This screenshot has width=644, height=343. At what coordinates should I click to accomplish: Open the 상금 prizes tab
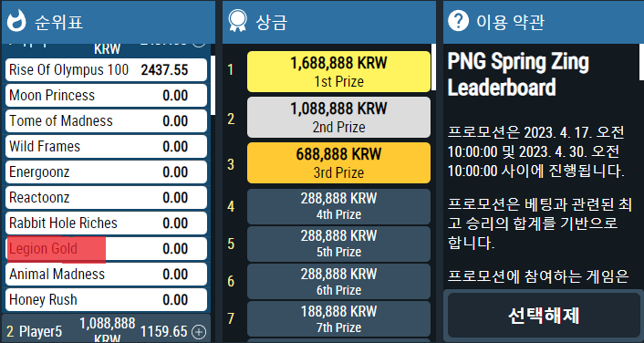click(329, 21)
